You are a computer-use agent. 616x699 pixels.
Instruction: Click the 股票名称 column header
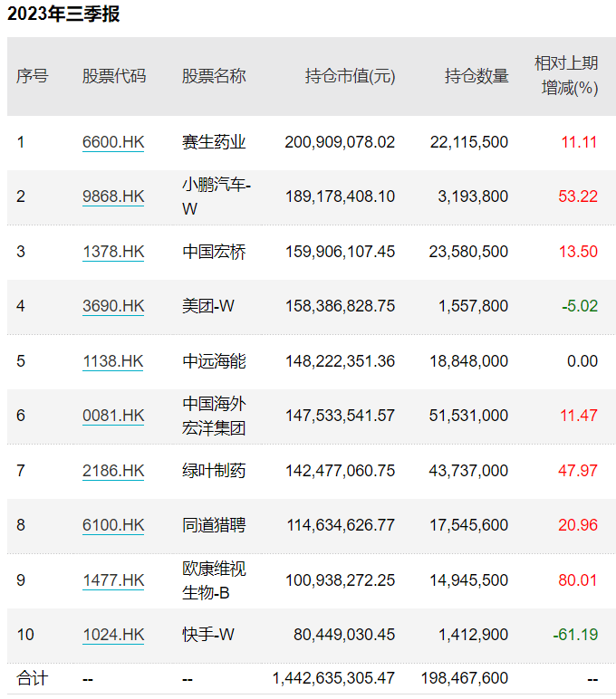point(214,76)
